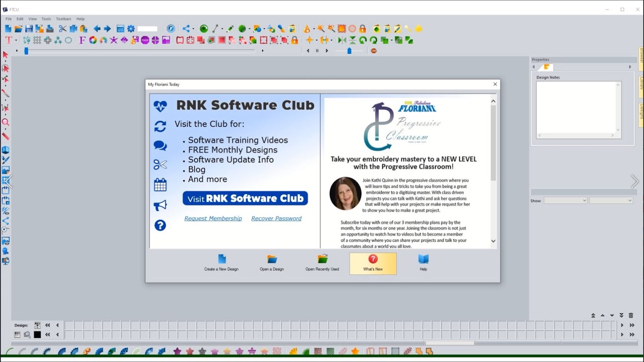
Task: Click Visit RNK Software Club button
Action: click(245, 198)
